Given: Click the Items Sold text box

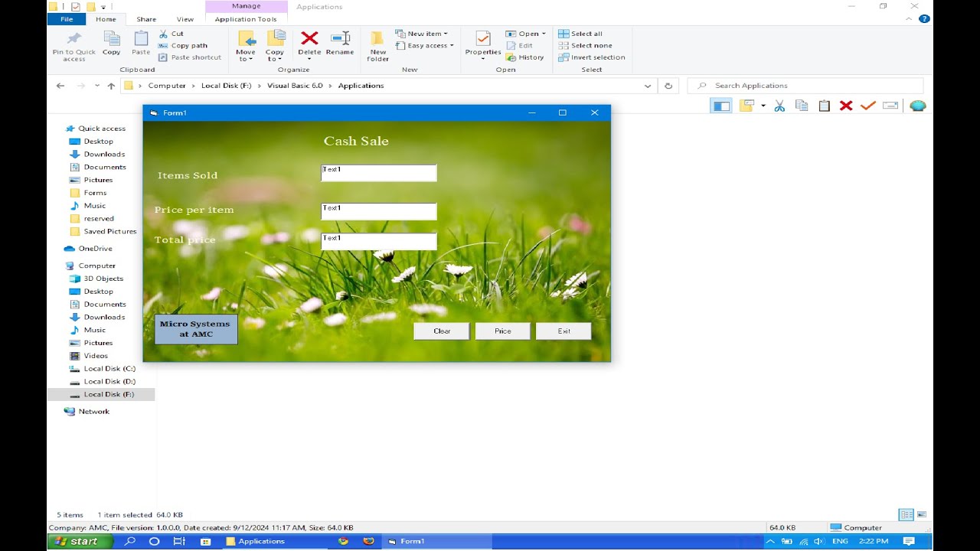Looking at the screenshot, I should 379,173.
